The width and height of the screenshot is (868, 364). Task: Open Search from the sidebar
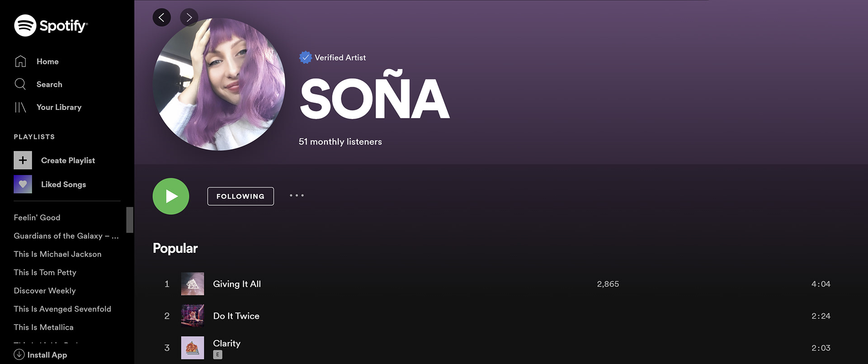click(38, 84)
